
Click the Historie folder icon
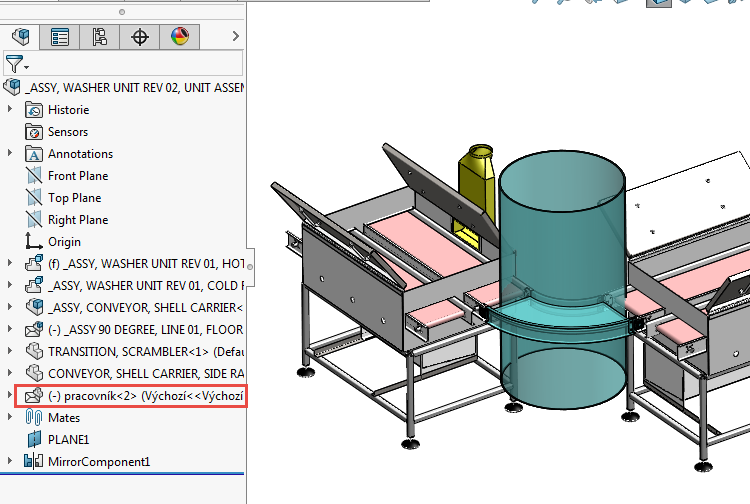34,110
